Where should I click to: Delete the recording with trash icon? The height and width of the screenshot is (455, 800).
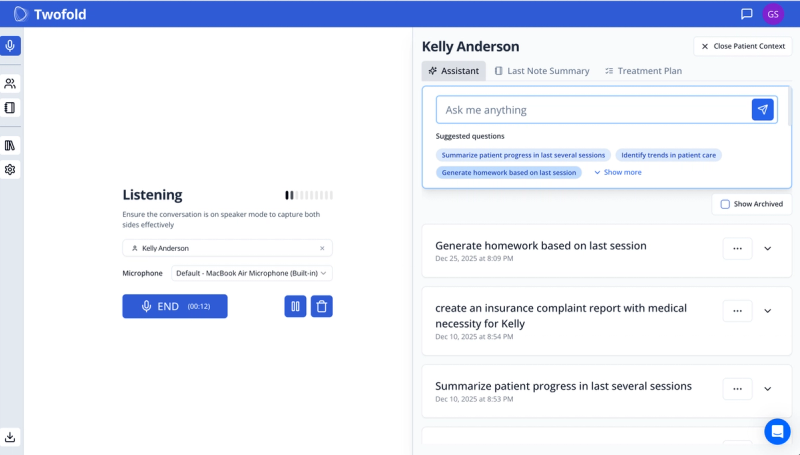tap(322, 307)
